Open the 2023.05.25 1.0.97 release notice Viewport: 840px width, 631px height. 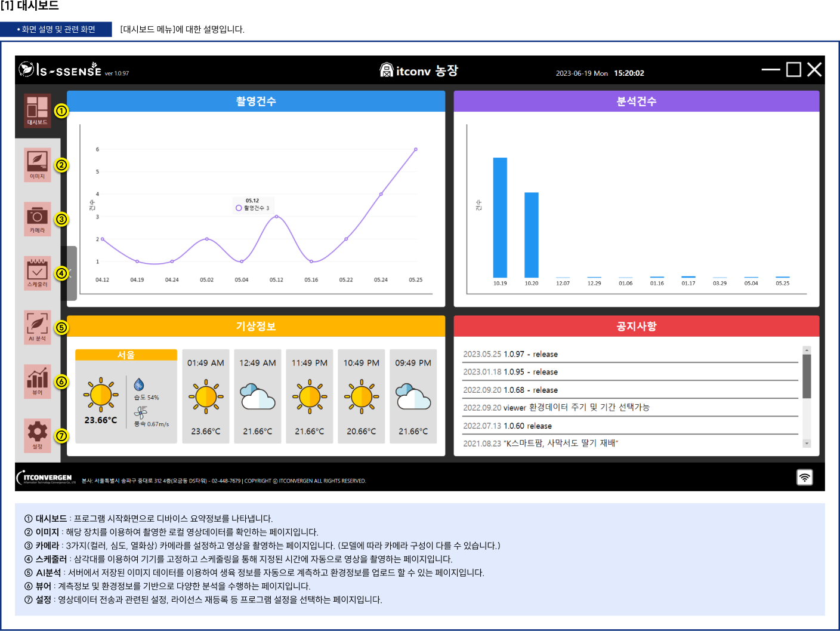coord(510,354)
